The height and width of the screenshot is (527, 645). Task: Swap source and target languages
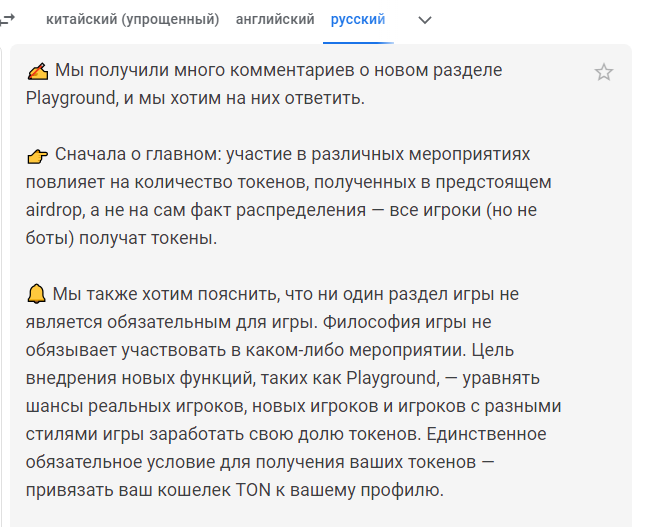click(x=7, y=19)
